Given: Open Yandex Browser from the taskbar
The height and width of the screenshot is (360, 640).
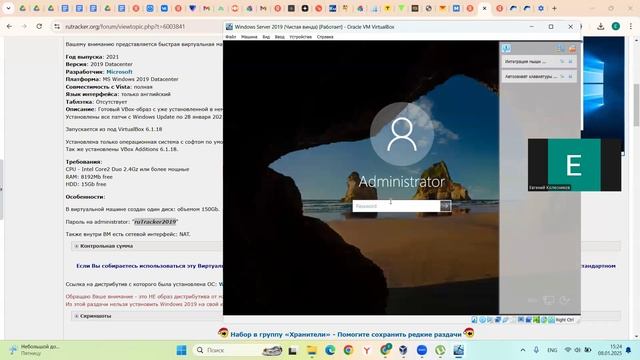Looking at the screenshot, I should coord(367,350).
